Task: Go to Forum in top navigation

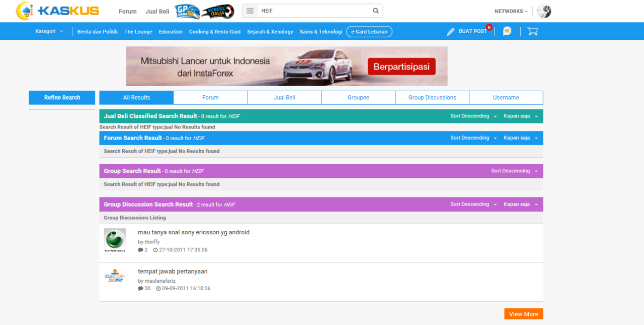Action: 128,11
